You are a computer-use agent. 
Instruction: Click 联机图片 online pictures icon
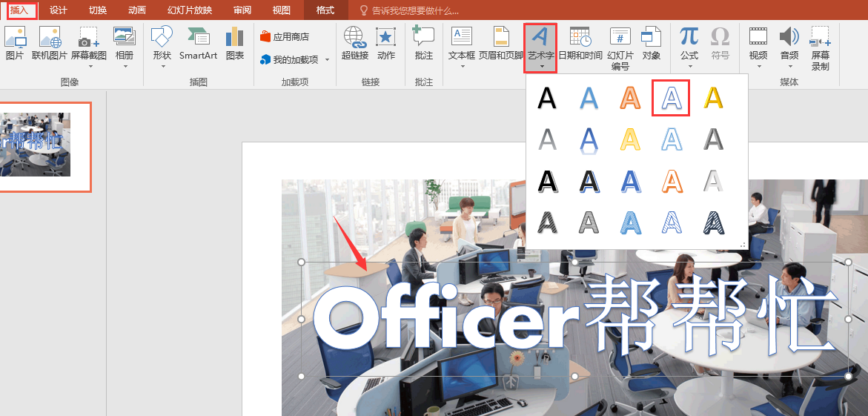[49, 43]
